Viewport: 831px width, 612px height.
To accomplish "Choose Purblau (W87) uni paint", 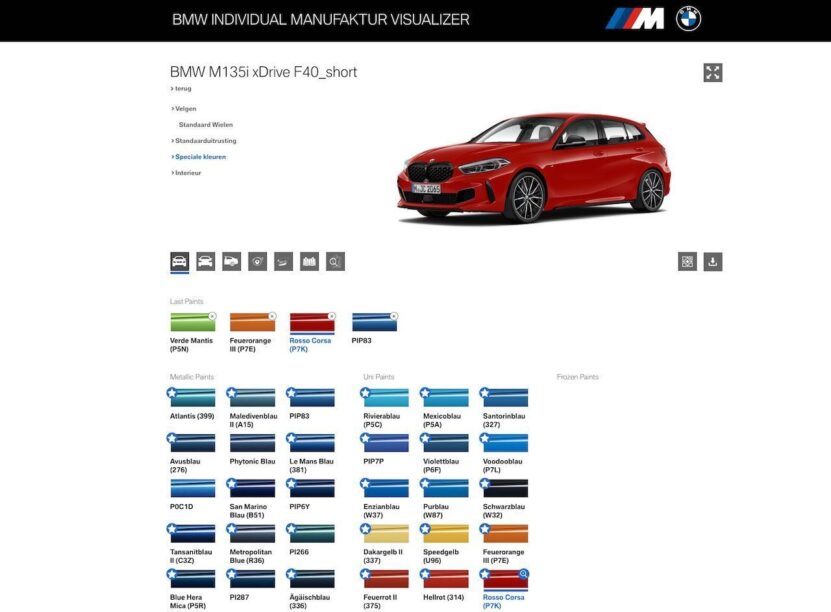I will 446,488.
